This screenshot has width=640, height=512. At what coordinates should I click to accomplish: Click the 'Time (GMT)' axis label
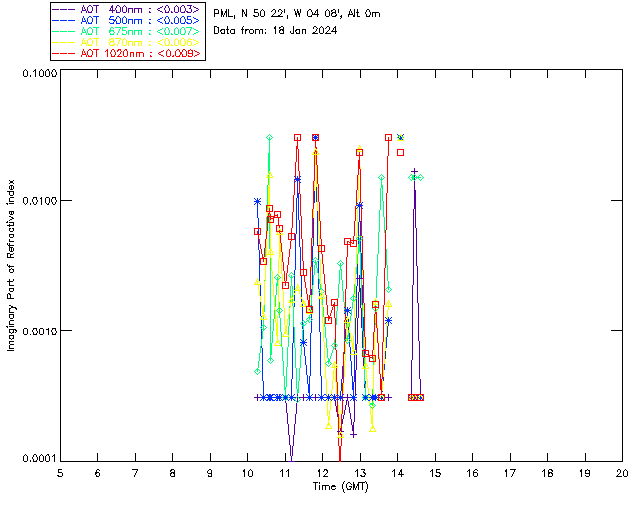341,486
